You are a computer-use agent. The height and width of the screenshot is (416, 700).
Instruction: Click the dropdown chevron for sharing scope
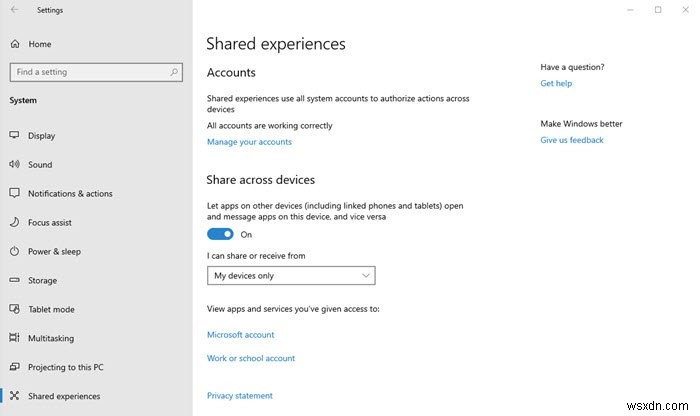coord(366,276)
